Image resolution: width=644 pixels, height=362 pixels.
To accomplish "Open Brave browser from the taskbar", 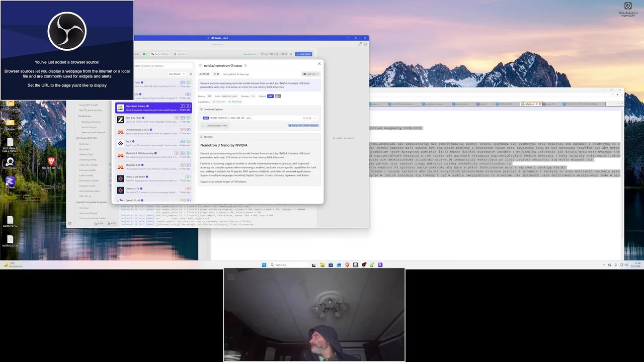I will point(347,264).
